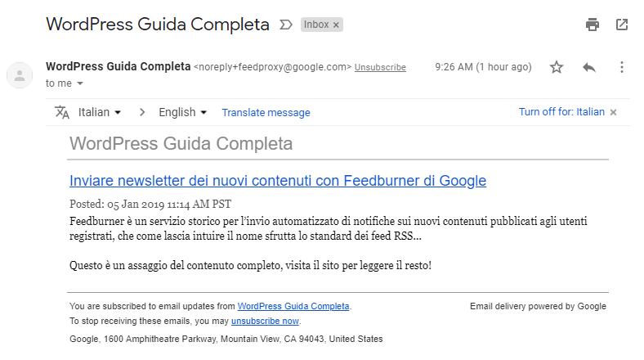The image size is (644, 360).
Task: Open the Italian source language dropdown
Action: (x=100, y=112)
